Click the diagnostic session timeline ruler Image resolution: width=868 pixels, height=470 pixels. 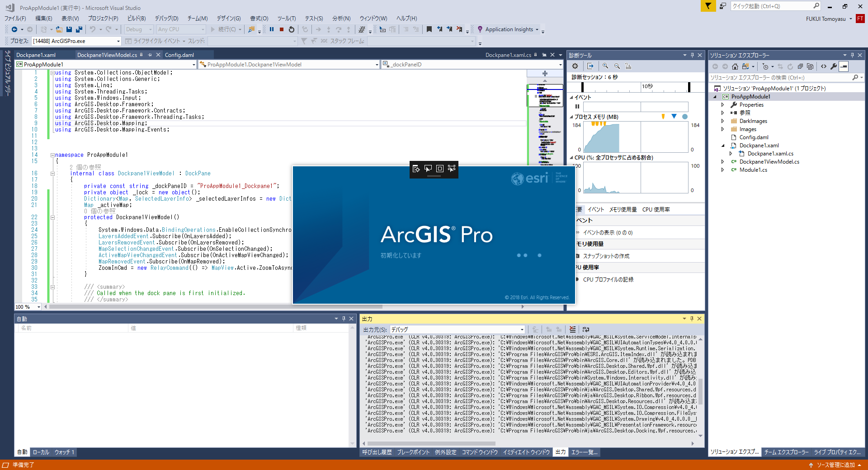[x=636, y=87]
